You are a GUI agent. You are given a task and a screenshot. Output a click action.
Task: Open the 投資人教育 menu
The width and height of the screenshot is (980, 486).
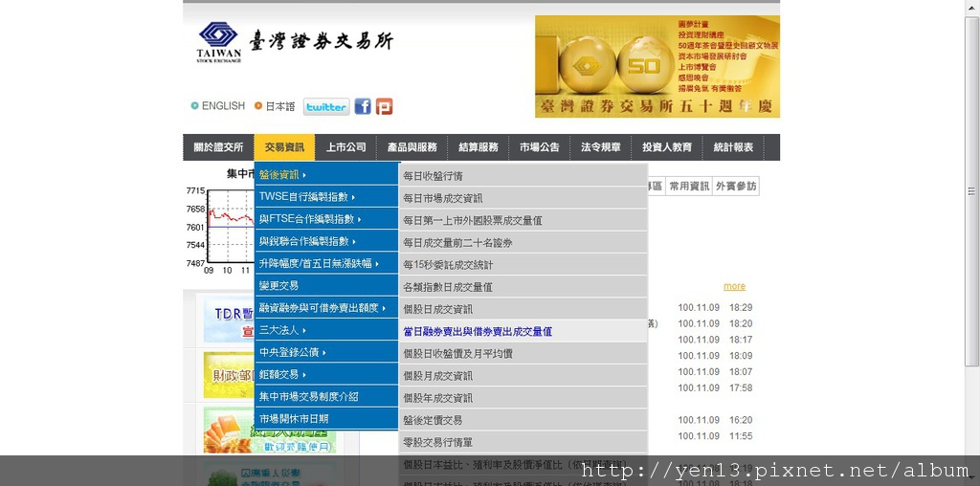[667, 147]
